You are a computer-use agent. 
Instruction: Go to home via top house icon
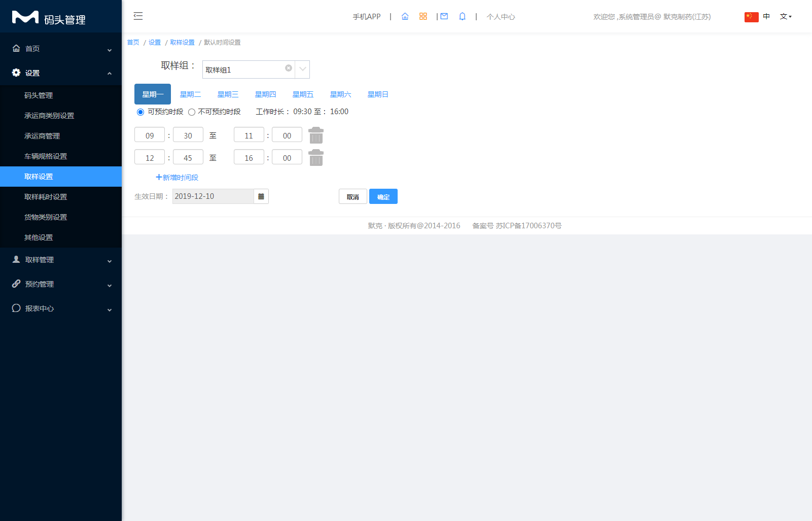tap(405, 16)
